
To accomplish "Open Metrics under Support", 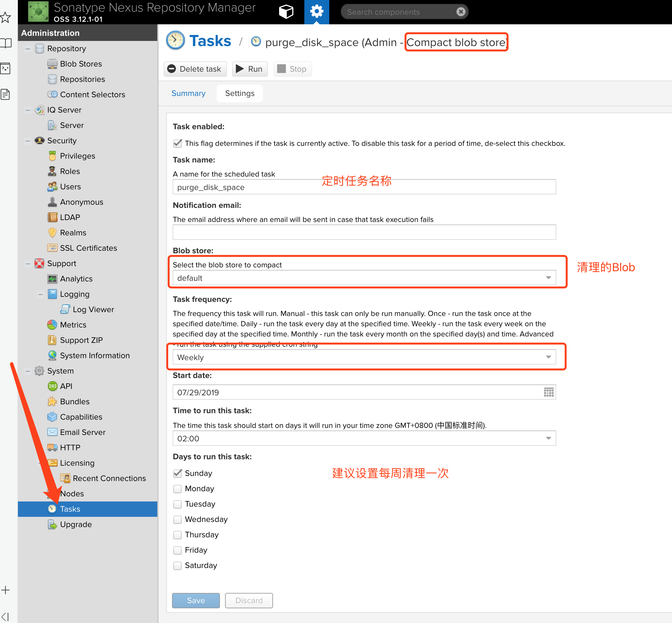I will pos(73,325).
